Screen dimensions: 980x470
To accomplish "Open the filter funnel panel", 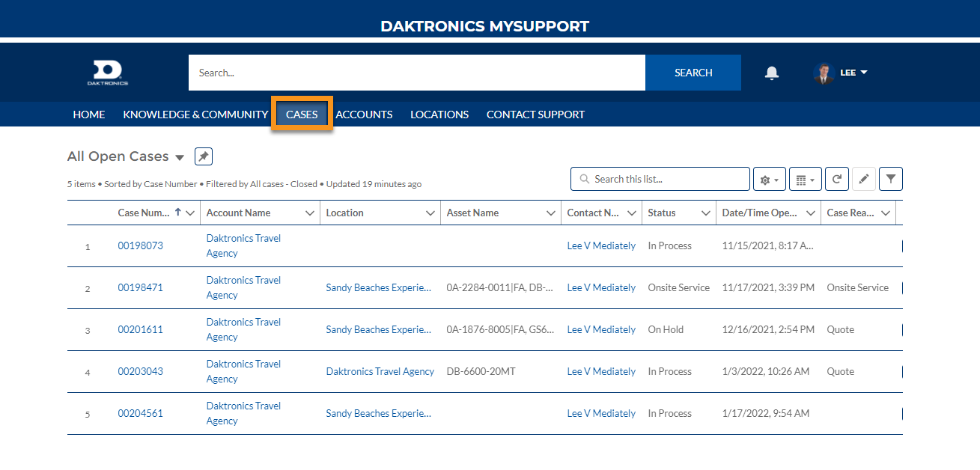I will point(890,179).
